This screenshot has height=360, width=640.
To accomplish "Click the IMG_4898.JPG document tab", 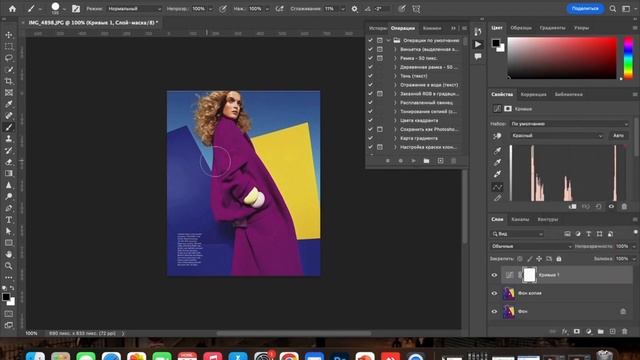I will click(x=93, y=22).
